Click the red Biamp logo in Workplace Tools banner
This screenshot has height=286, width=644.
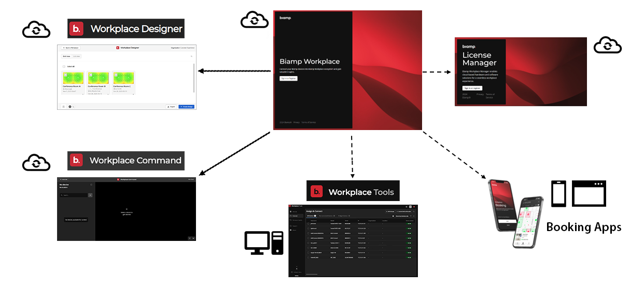(316, 192)
